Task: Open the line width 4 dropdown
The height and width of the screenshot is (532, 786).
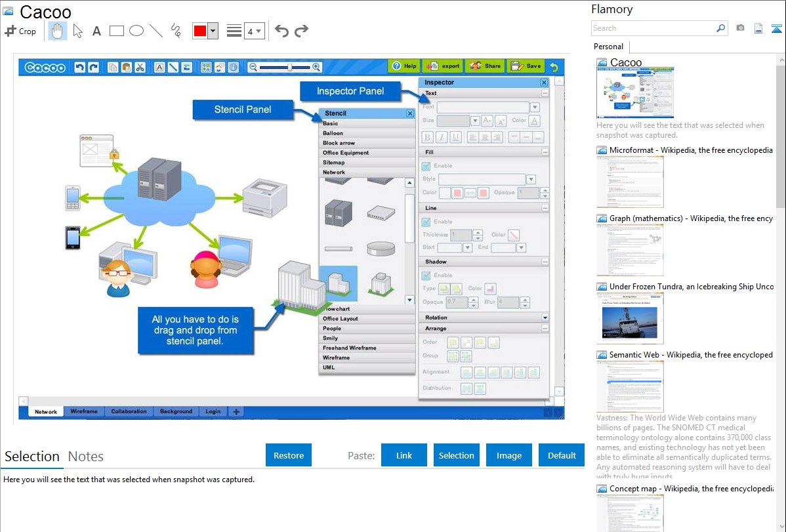Action: click(254, 31)
